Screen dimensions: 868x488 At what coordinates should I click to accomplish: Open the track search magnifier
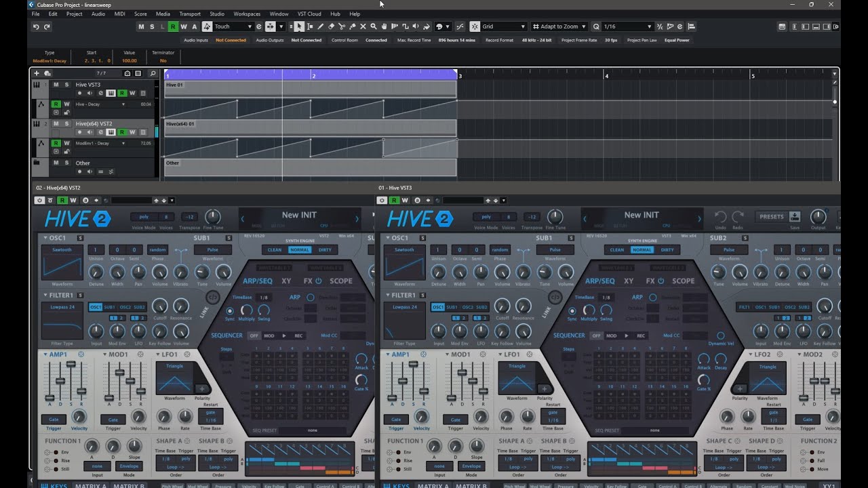tap(153, 73)
